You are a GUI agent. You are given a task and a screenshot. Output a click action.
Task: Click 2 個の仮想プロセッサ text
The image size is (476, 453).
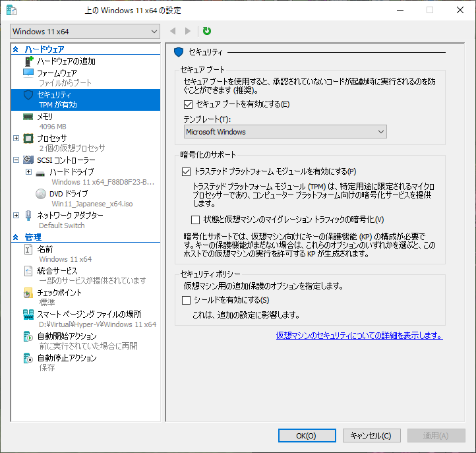pyautogui.click(x=72, y=148)
